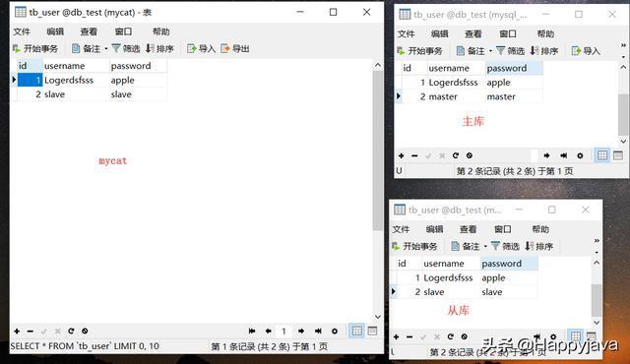This screenshot has width=630, height=364.
Task: Switch to grid view in mycat window
Action: [356, 331]
